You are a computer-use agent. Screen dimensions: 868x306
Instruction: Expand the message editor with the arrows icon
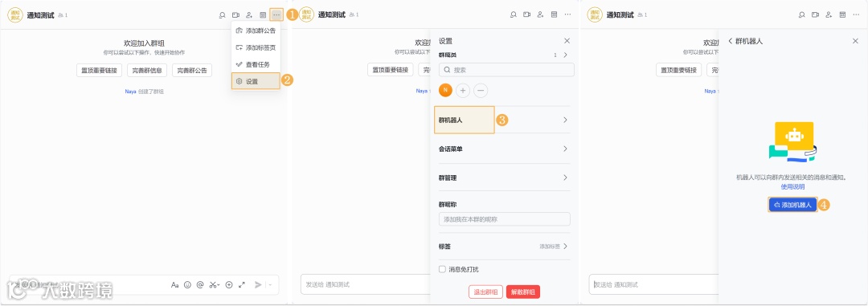click(x=242, y=285)
